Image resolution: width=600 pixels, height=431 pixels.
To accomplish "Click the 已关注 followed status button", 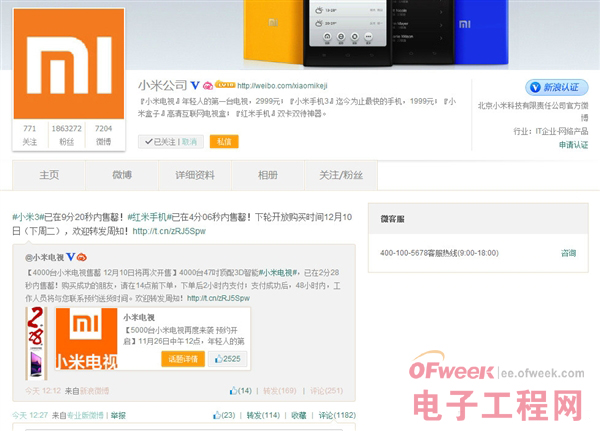I will click(160, 142).
